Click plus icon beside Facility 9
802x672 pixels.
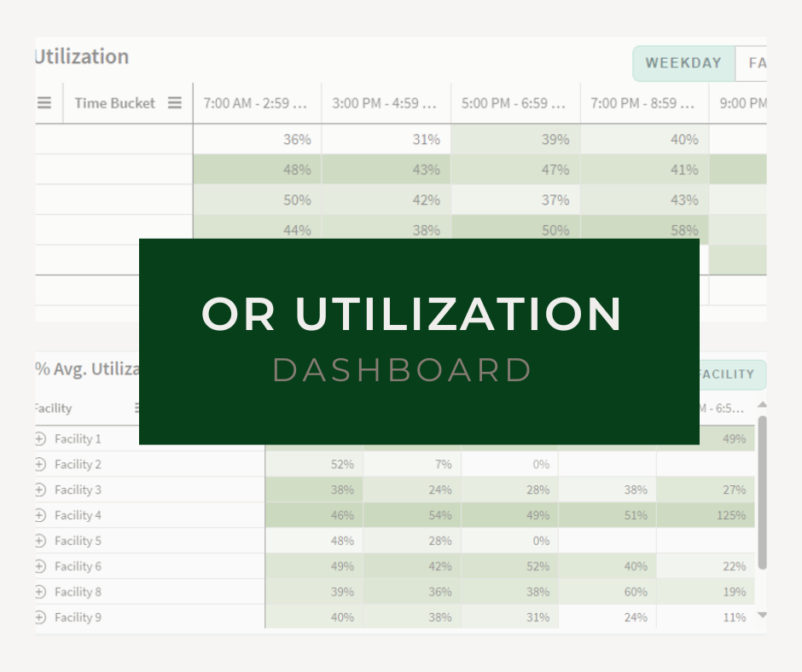point(40,617)
